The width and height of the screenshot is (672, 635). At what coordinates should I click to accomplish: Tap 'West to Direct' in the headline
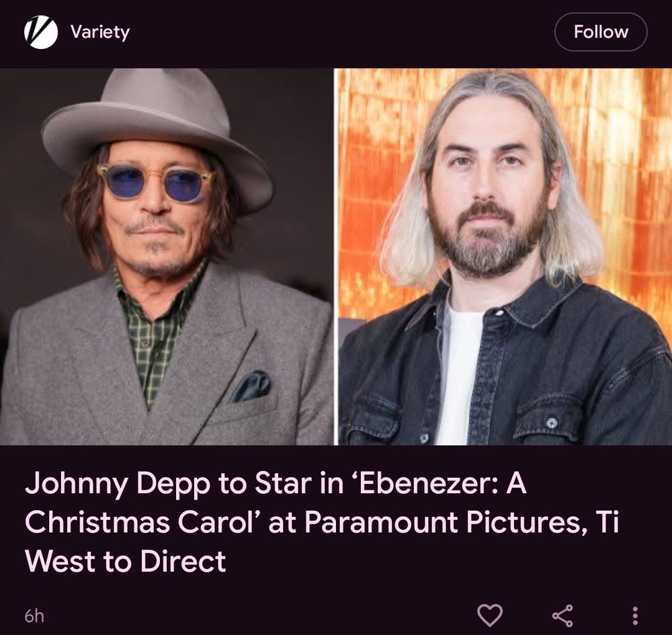(x=126, y=561)
